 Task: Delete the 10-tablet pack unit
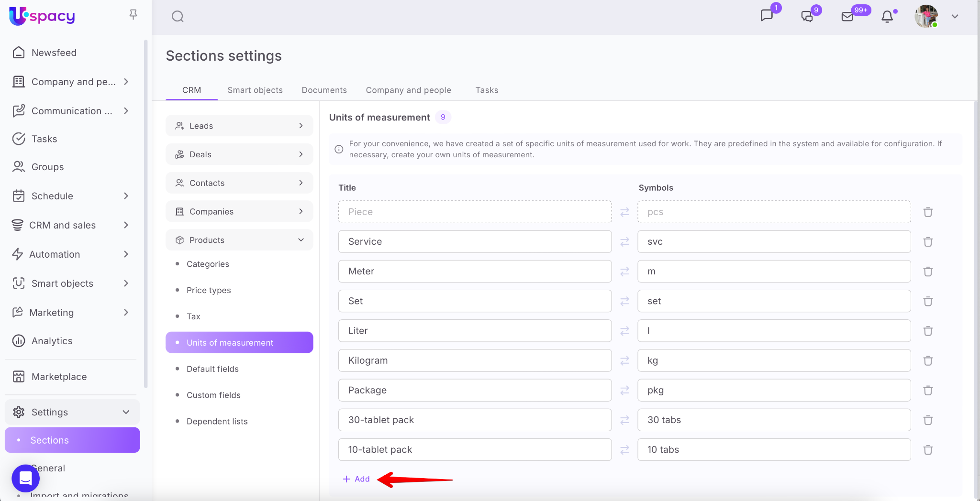pos(928,450)
